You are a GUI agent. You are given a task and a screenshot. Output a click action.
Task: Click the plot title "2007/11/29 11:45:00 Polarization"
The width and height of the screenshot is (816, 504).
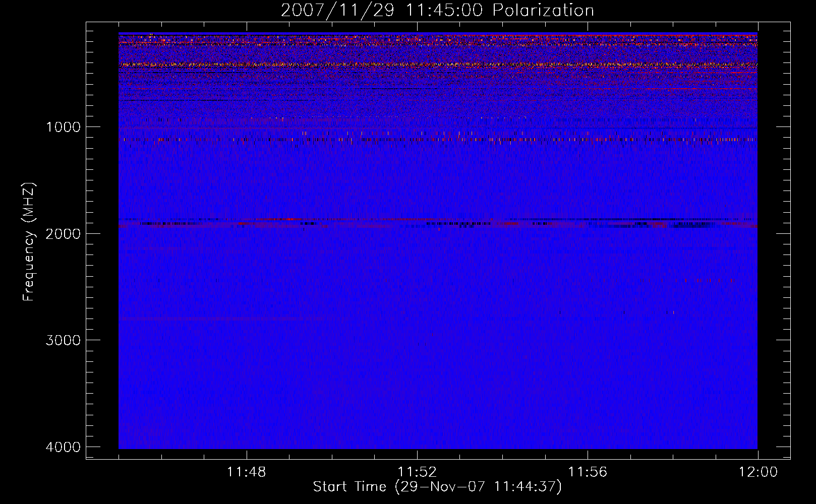pos(437,11)
